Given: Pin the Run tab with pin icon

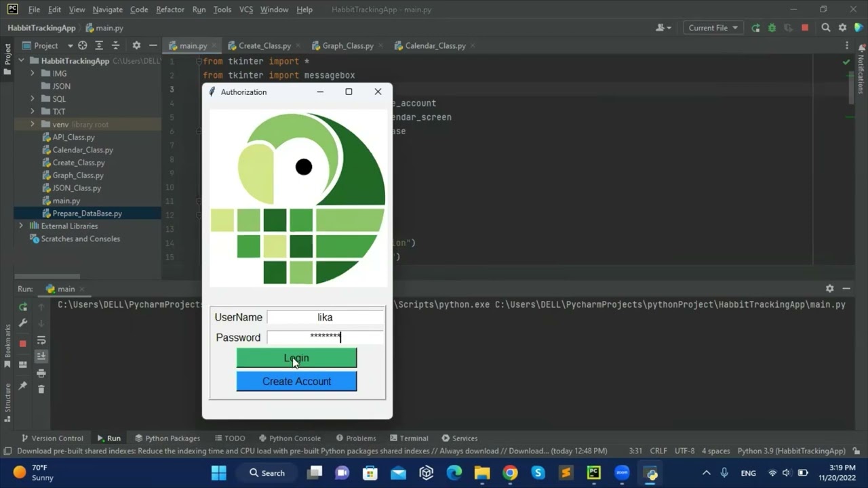Looking at the screenshot, I should click(x=23, y=386).
